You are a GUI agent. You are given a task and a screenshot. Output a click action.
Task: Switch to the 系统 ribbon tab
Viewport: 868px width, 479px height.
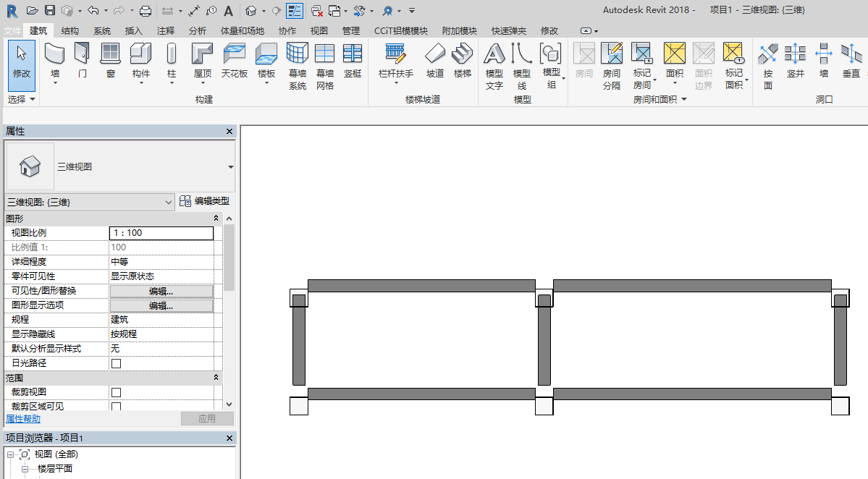(x=102, y=31)
